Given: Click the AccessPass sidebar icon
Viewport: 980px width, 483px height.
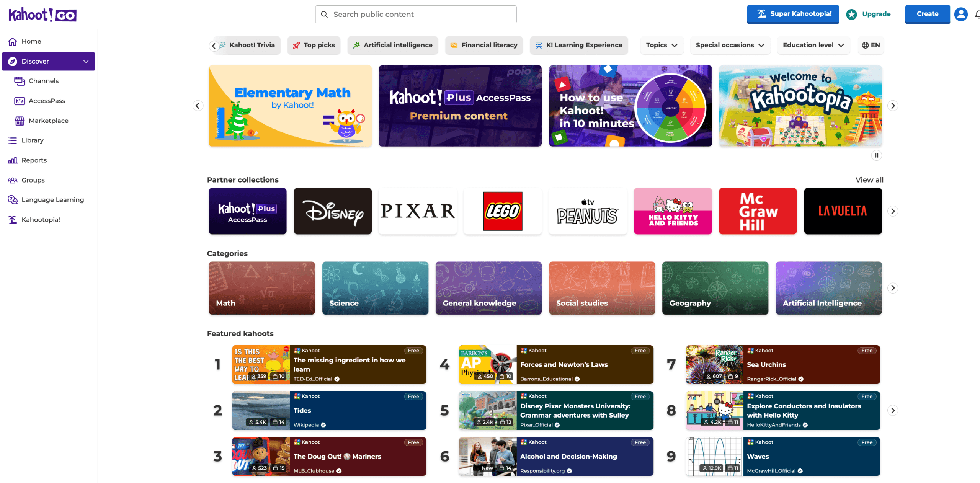Looking at the screenshot, I should (x=20, y=101).
